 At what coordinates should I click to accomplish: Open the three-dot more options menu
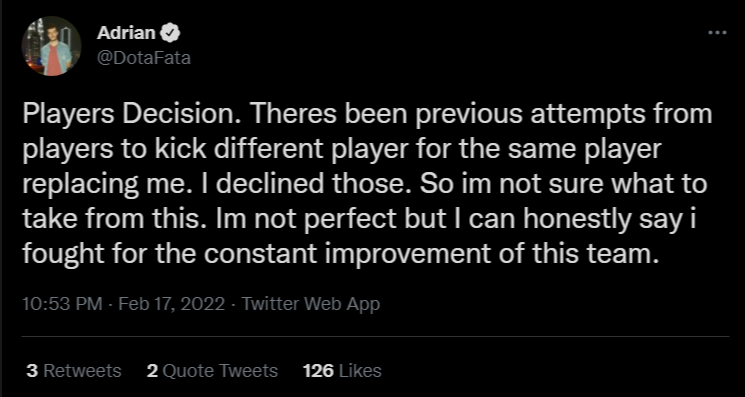point(717,33)
